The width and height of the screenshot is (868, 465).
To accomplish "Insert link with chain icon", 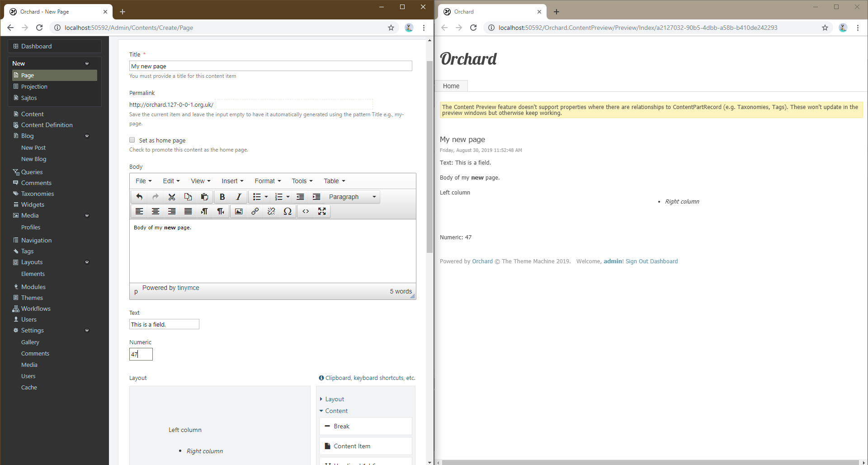I will click(x=255, y=211).
